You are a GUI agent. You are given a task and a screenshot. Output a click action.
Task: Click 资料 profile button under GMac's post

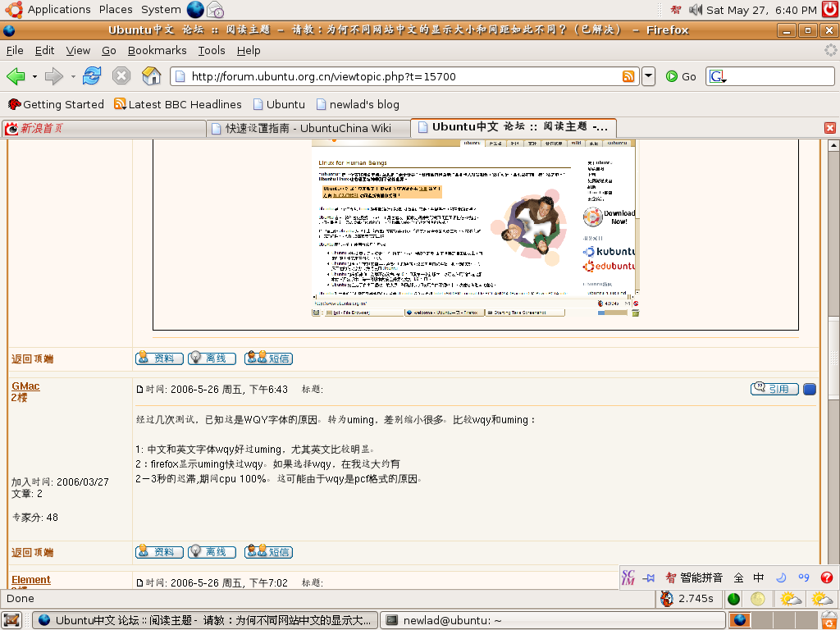(159, 551)
